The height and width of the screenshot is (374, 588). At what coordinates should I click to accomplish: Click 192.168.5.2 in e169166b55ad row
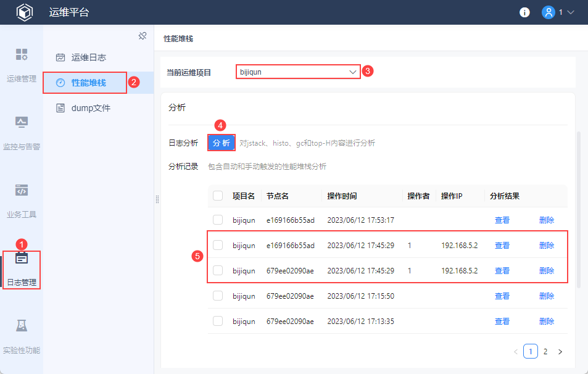point(460,246)
